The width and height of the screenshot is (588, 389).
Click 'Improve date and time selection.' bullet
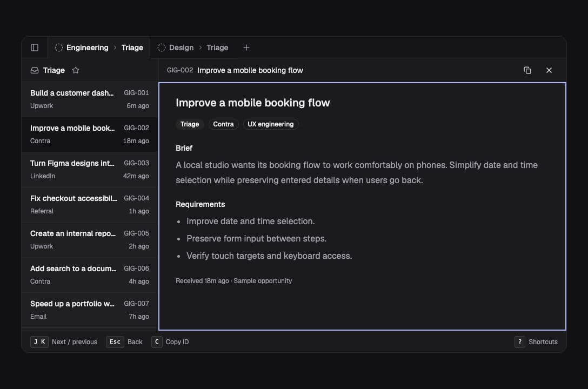coord(251,221)
